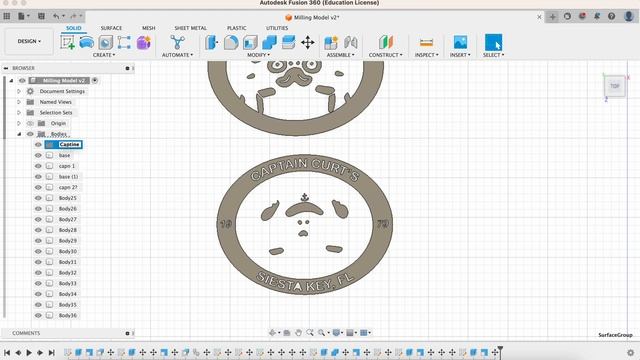Select the Offset Plane construct tool

pyautogui.click(x=385, y=42)
